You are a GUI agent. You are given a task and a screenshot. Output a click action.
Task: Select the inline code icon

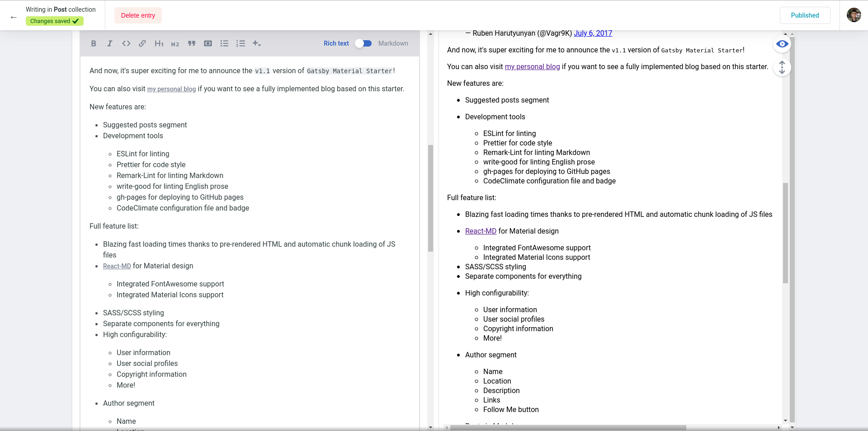[x=126, y=43]
